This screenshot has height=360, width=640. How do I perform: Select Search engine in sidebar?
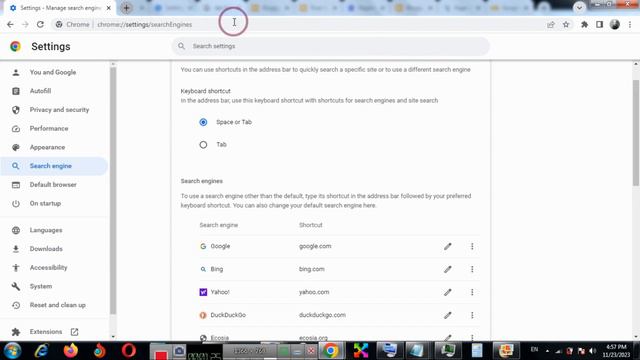tap(54, 166)
